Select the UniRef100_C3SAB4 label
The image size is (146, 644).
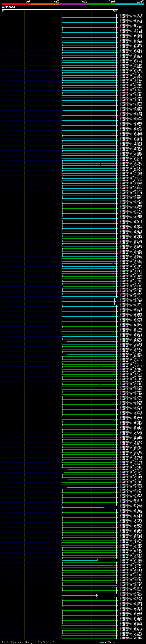(131, 67)
